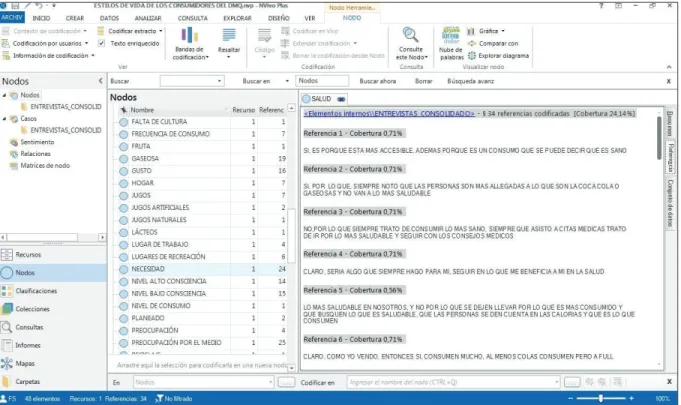Switch to the CREAR ribbon tab
Viewport: 681px width, 405px height.
tap(75, 18)
